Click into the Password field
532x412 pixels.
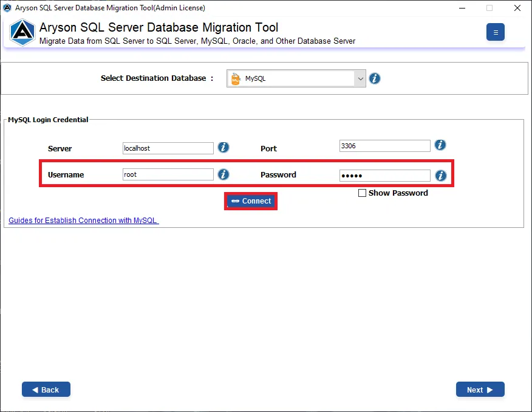(x=385, y=176)
